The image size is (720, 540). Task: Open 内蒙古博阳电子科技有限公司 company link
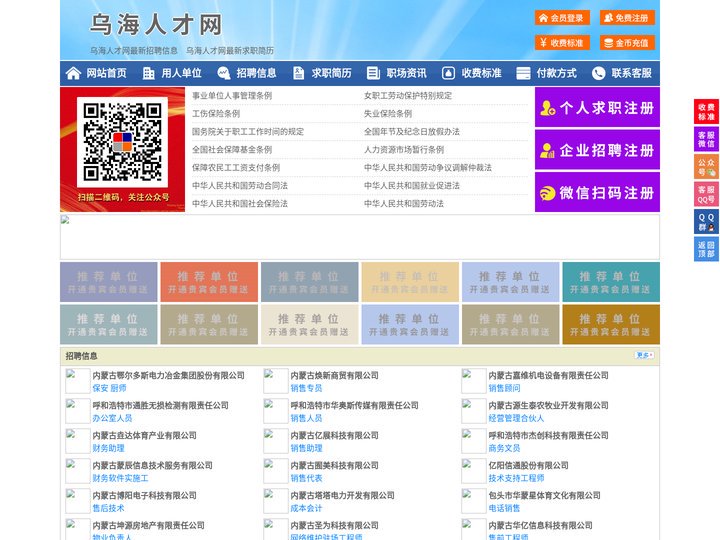click(x=144, y=495)
